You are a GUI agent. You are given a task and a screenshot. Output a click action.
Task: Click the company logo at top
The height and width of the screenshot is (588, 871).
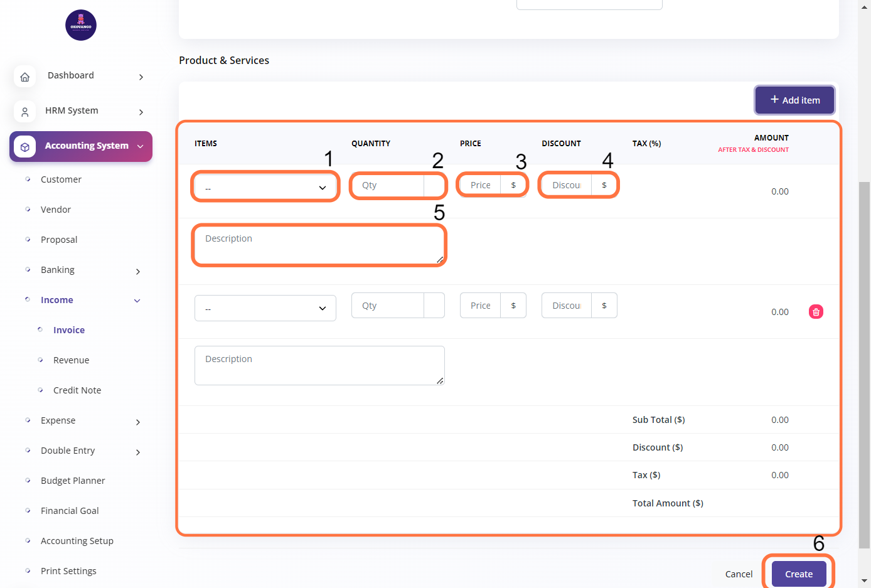click(x=81, y=25)
